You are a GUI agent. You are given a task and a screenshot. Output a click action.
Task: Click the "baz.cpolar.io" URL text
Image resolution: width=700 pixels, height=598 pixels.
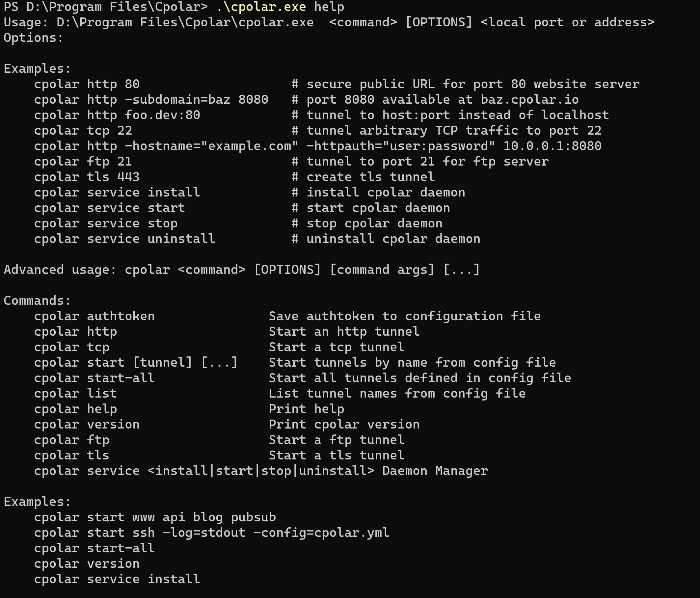point(529,100)
